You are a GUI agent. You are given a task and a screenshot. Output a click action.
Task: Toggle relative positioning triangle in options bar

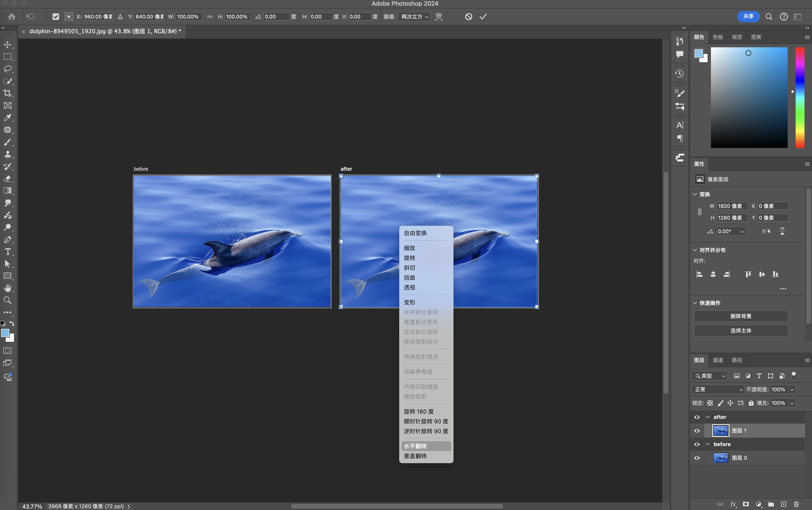[120, 17]
